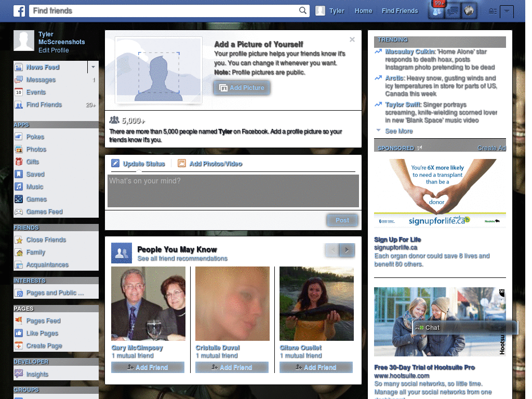Open messages icon in top bar
532x399 pixels.
453,11
